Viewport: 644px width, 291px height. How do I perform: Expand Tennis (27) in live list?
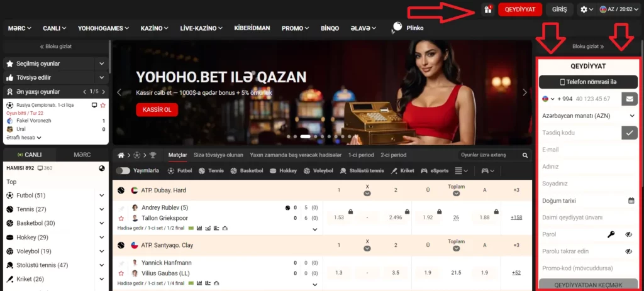102,209
